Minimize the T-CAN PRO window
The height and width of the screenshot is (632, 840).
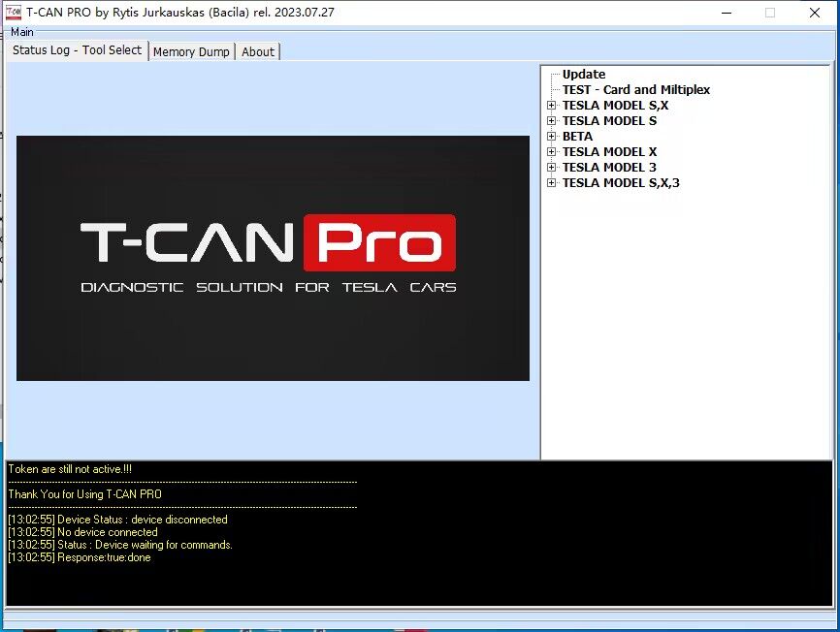point(727,13)
